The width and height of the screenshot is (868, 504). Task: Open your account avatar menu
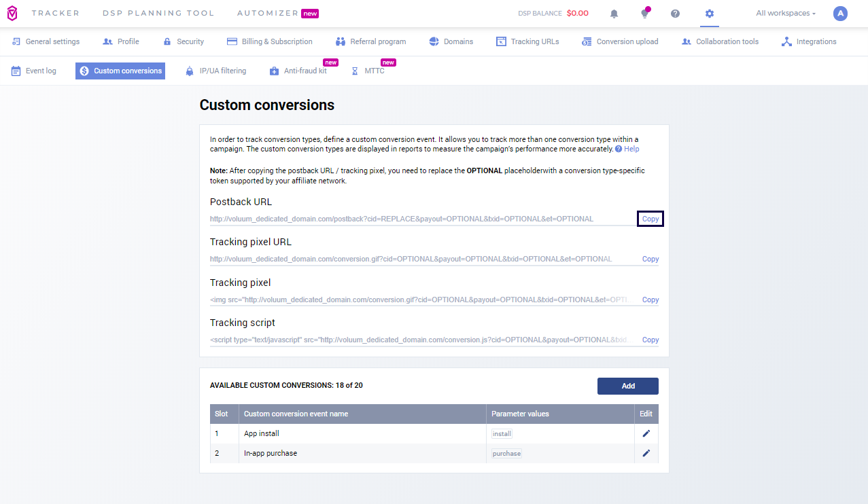coord(840,14)
